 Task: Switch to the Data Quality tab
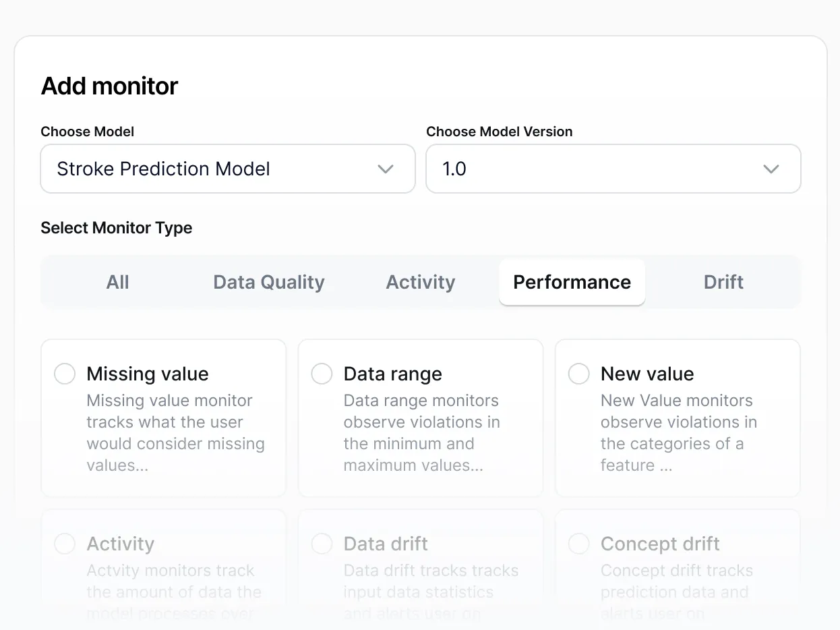tap(269, 282)
